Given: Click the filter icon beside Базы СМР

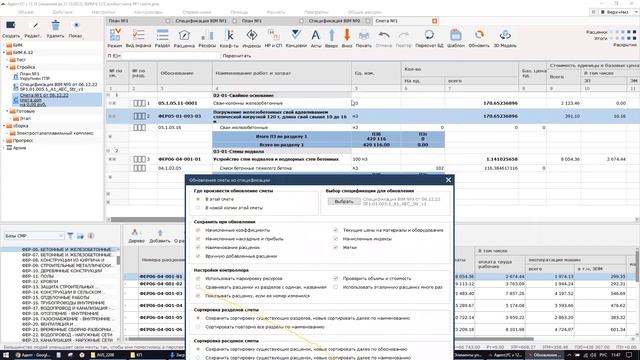Looking at the screenshot, I should point(70,236).
